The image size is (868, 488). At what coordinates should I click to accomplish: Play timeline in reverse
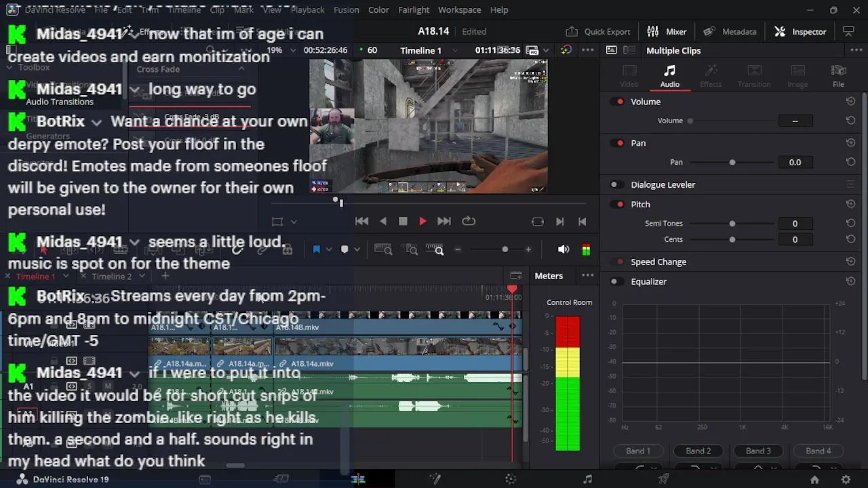(x=383, y=221)
